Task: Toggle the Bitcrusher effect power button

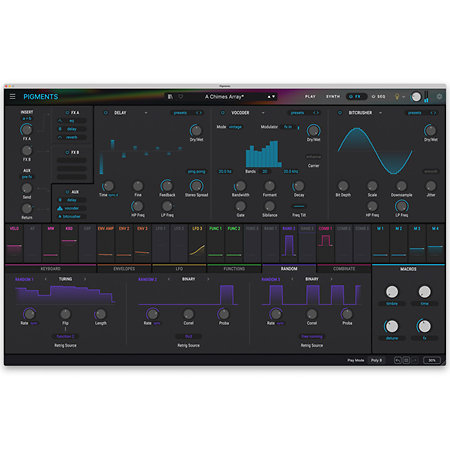Action: point(340,113)
